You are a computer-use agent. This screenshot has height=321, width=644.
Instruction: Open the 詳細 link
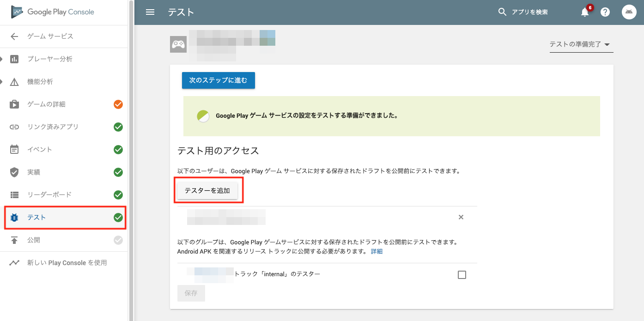377,252
